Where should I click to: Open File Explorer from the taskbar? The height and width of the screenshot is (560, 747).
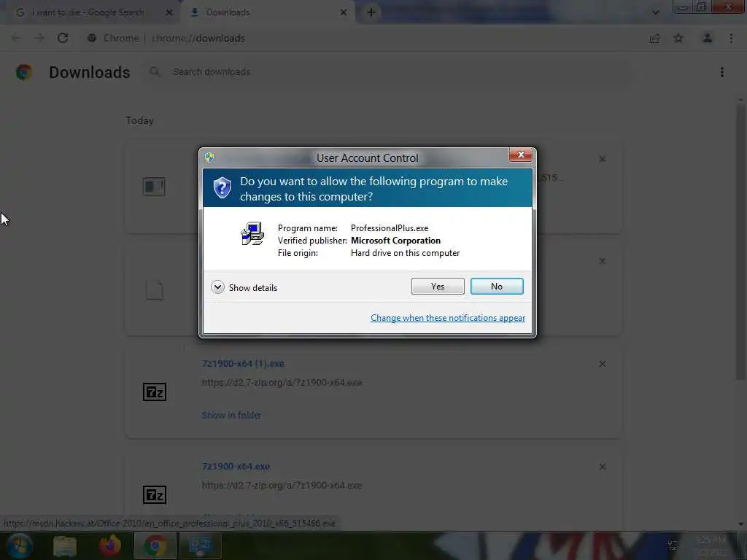pyautogui.click(x=65, y=545)
